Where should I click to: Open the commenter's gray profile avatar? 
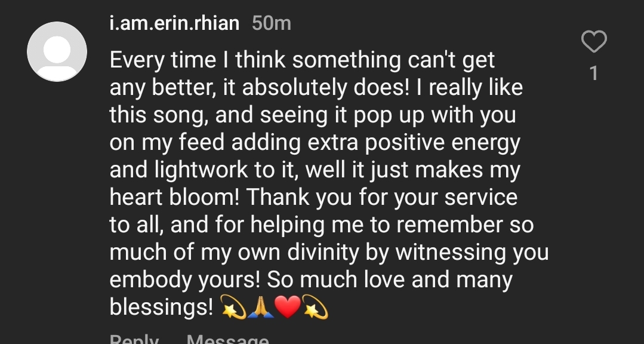[x=57, y=51]
